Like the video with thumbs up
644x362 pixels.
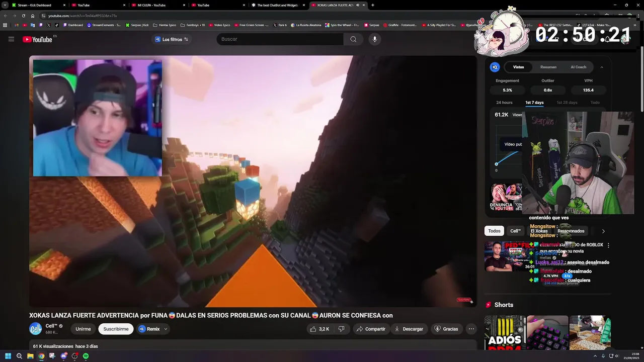coord(319,329)
